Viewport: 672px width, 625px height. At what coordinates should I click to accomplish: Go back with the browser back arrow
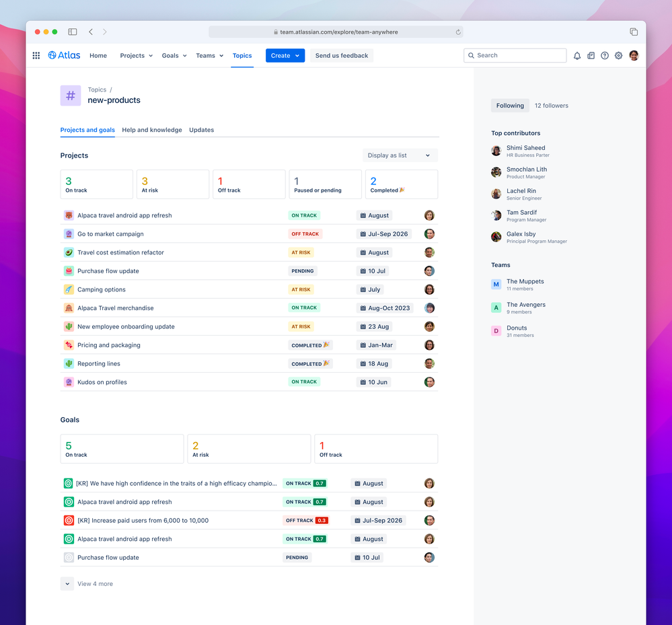click(91, 32)
